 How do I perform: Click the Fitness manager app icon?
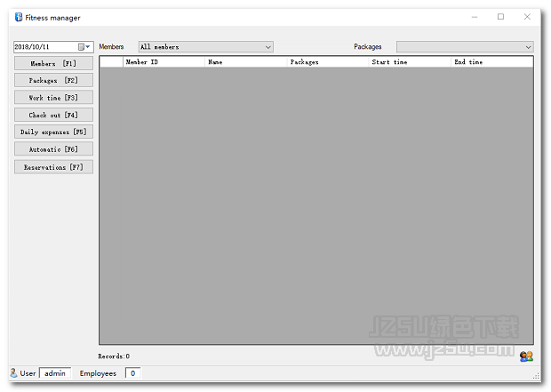click(x=19, y=17)
